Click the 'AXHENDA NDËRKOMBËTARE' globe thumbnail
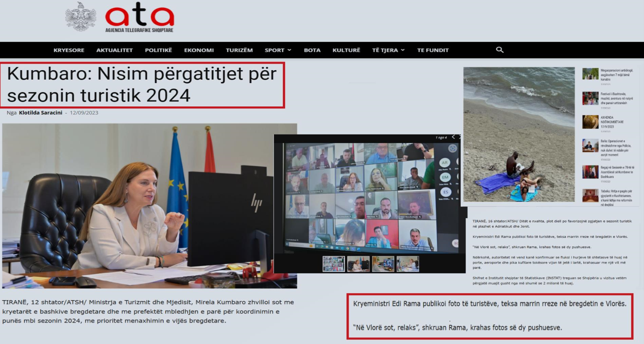 click(590, 122)
